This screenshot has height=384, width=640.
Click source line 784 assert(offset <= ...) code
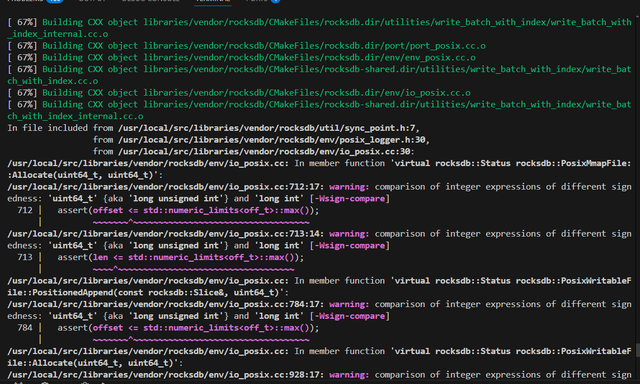tap(188, 328)
